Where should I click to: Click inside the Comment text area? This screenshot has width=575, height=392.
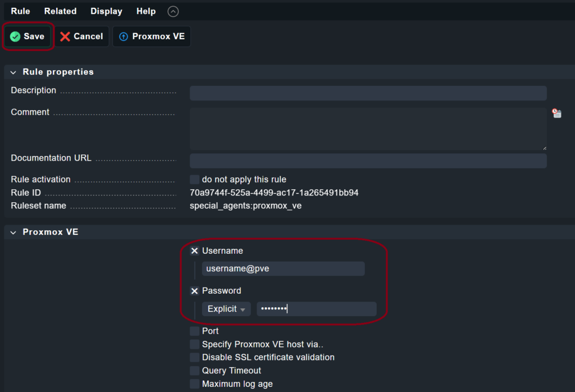click(x=368, y=129)
